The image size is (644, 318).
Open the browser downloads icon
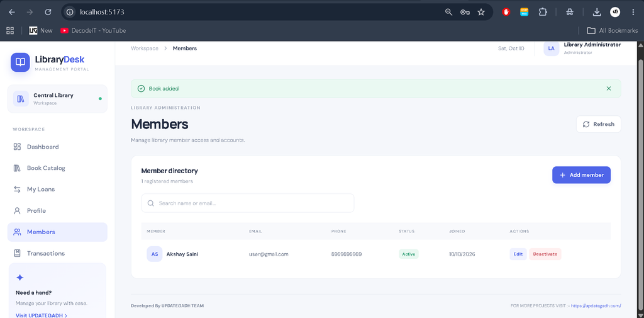[597, 13]
